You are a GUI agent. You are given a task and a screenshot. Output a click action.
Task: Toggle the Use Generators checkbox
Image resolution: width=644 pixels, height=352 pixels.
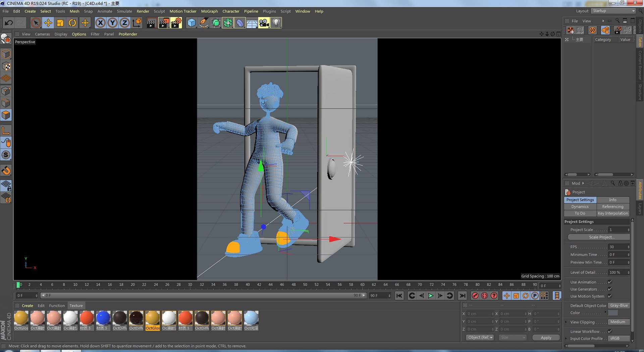[x=610, y=289]
